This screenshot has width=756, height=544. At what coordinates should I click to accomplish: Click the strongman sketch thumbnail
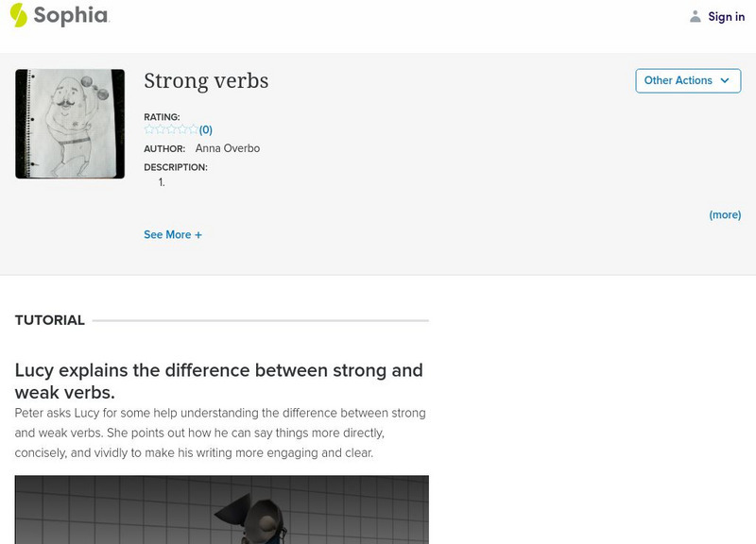pyautogui.click(x=70, y=124)
